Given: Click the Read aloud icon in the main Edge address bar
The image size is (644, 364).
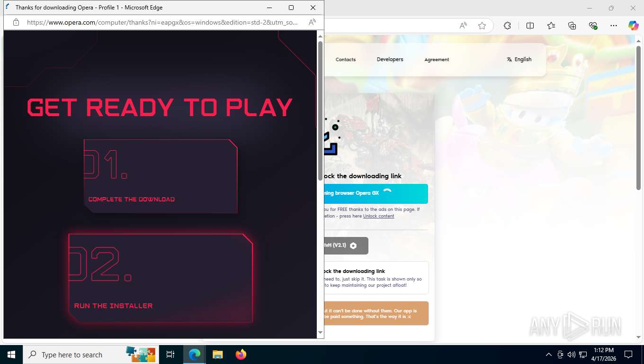Looking at the screenshot, I should (463, 26).
